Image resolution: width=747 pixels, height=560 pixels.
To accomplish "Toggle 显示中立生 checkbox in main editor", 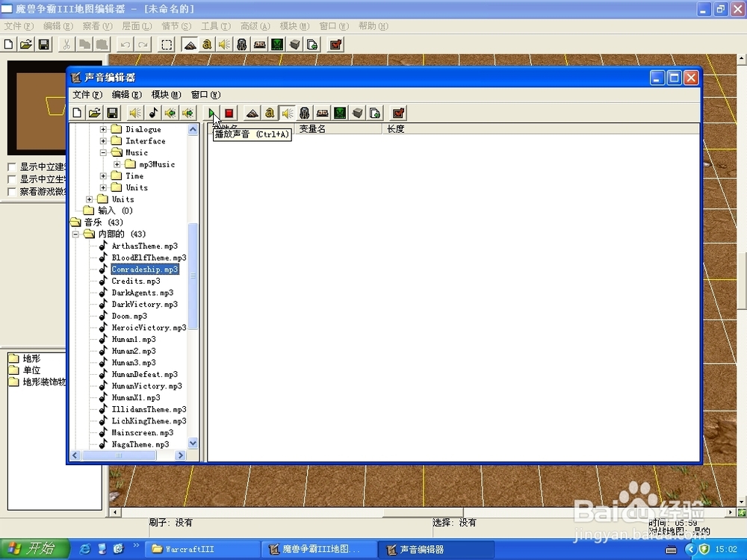I will (x=13, y=179).
